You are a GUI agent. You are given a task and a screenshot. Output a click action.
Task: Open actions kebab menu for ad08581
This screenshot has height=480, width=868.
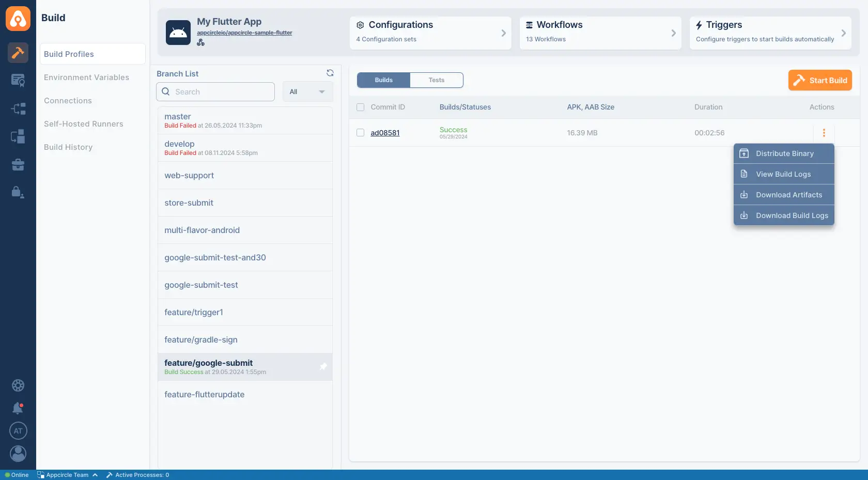(824, 133)
